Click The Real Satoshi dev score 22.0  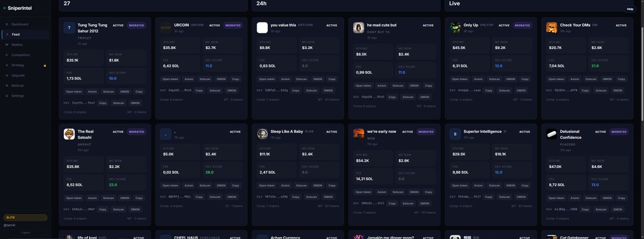[x=113, y=185]
